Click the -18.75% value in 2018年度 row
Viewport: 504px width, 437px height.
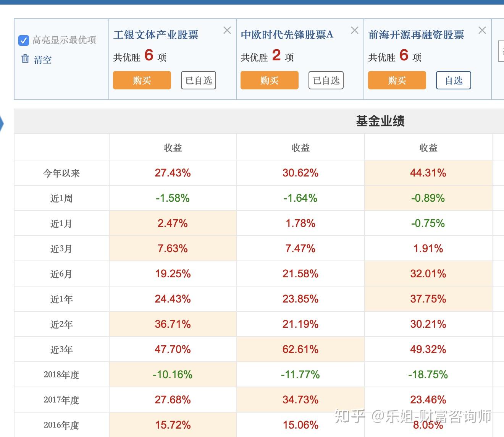pos(428,374)
